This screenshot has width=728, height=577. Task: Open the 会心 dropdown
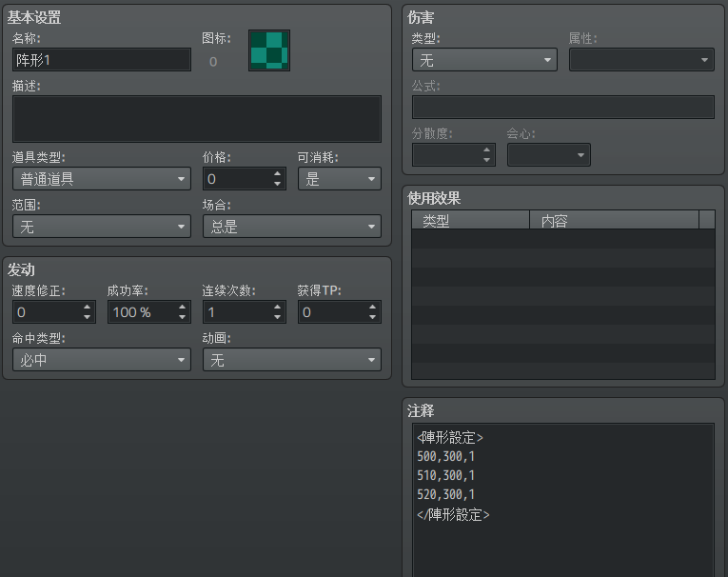pos(549,154)
